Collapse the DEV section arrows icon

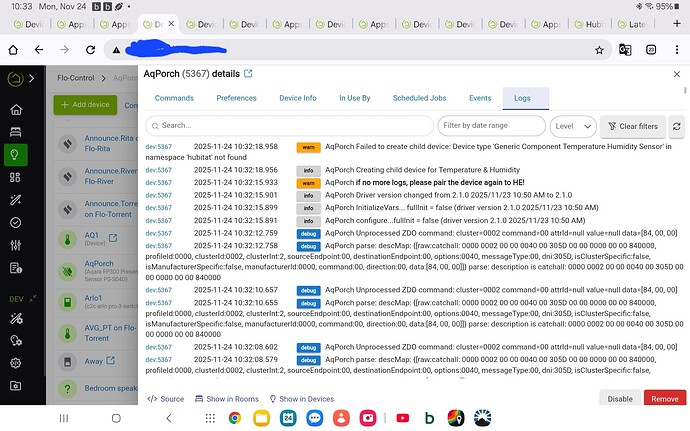coord(33,298)
